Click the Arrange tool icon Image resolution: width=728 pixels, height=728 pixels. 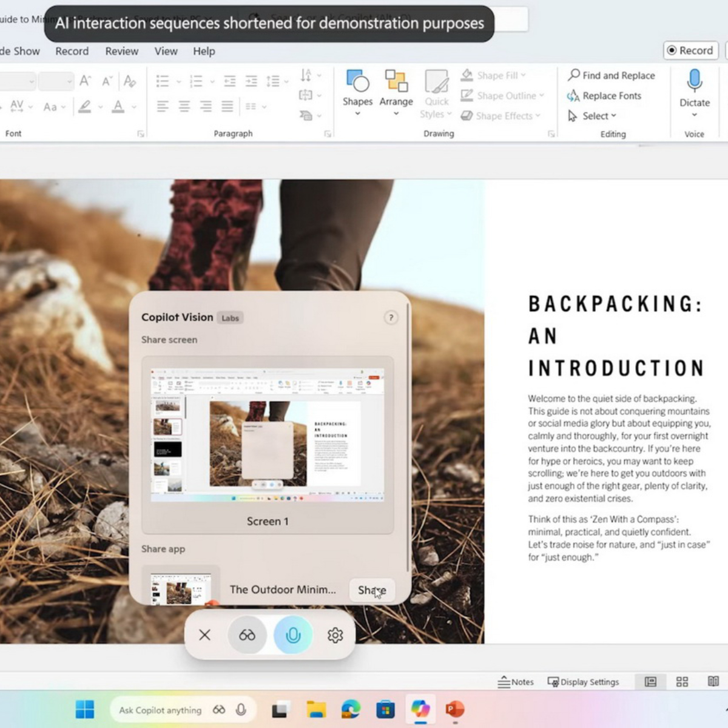(x=396, y=82)
